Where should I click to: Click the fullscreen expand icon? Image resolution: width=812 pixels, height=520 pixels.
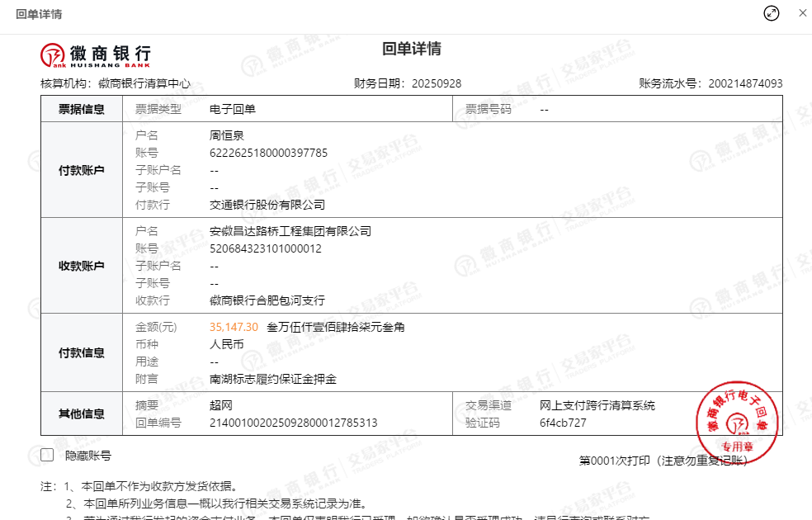(x=772, y=13)
